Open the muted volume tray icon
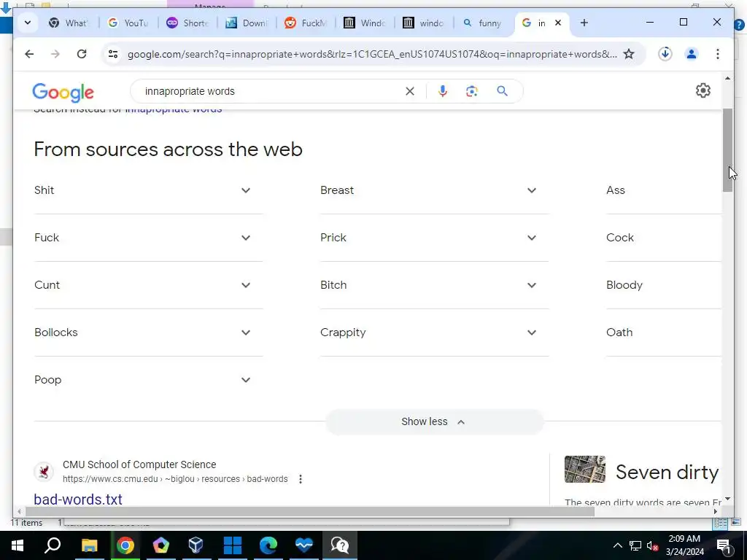Screen dimensions: 747x560 652,545
